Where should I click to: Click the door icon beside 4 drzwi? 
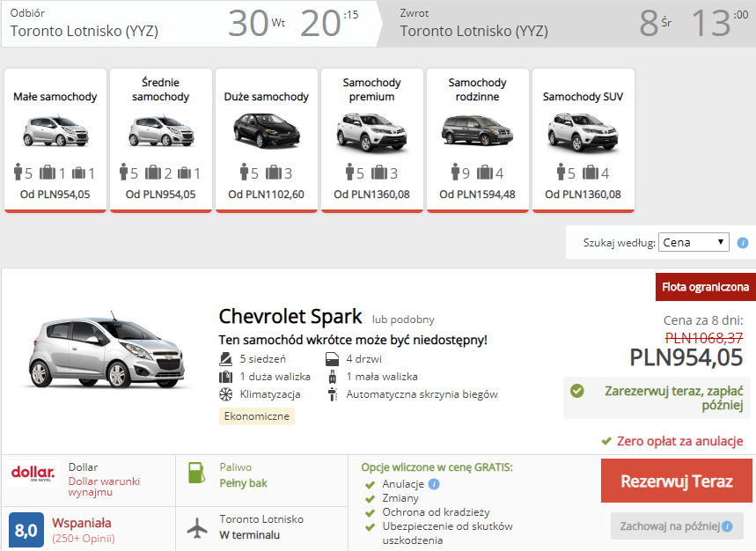coord(332,359)
